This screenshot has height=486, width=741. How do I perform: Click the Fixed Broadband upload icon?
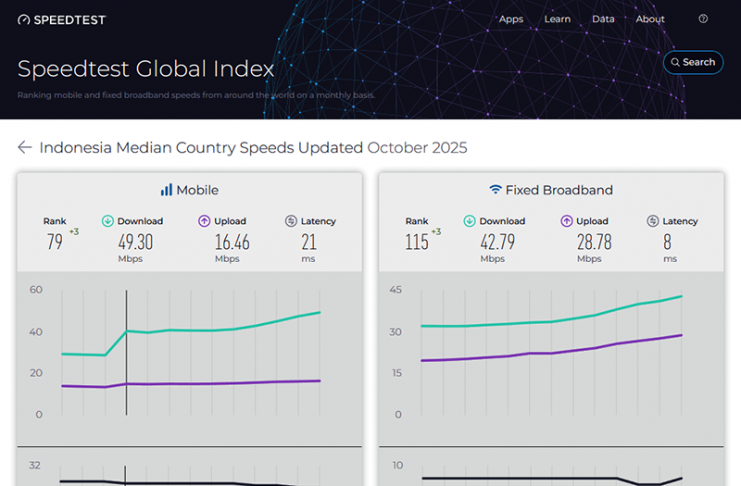566,221
